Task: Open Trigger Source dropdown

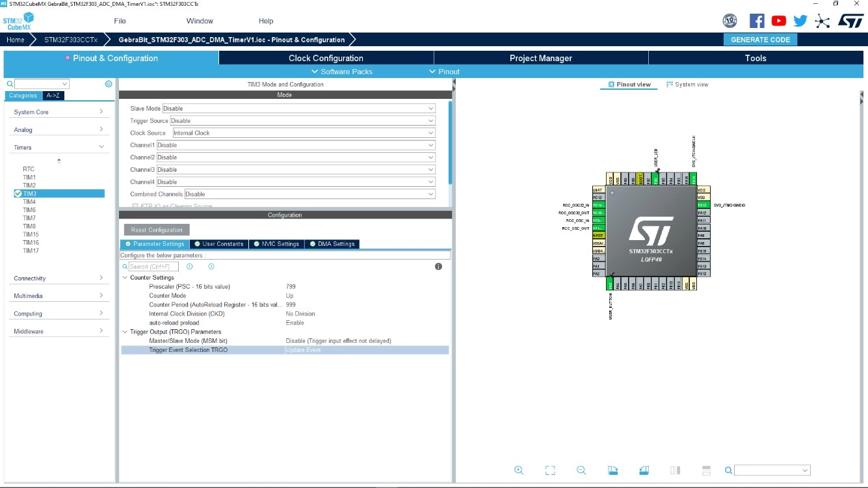Action: 302,121
